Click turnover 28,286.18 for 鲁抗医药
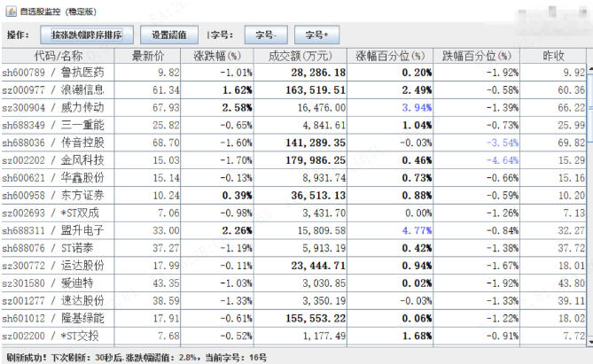593x364 pixels. point(318,73)
